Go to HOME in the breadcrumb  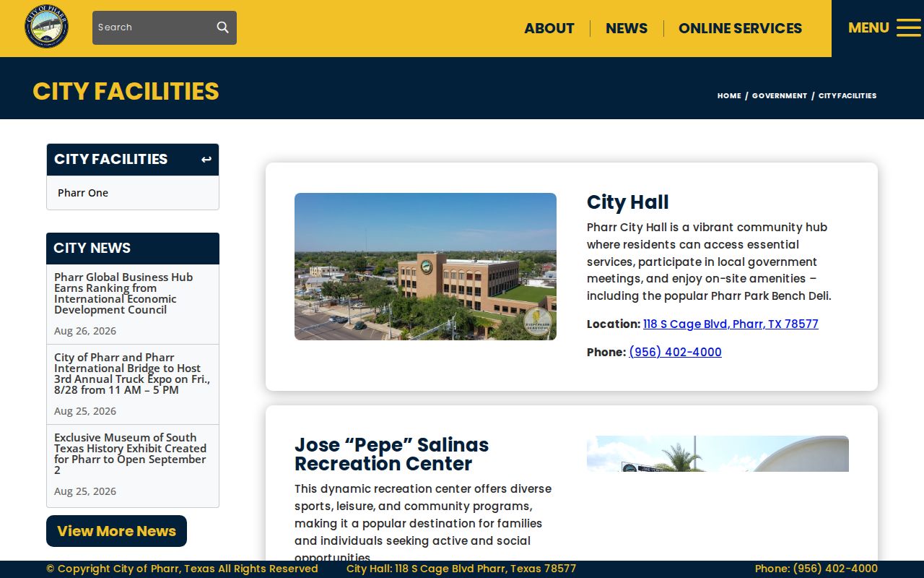point(729,95)
